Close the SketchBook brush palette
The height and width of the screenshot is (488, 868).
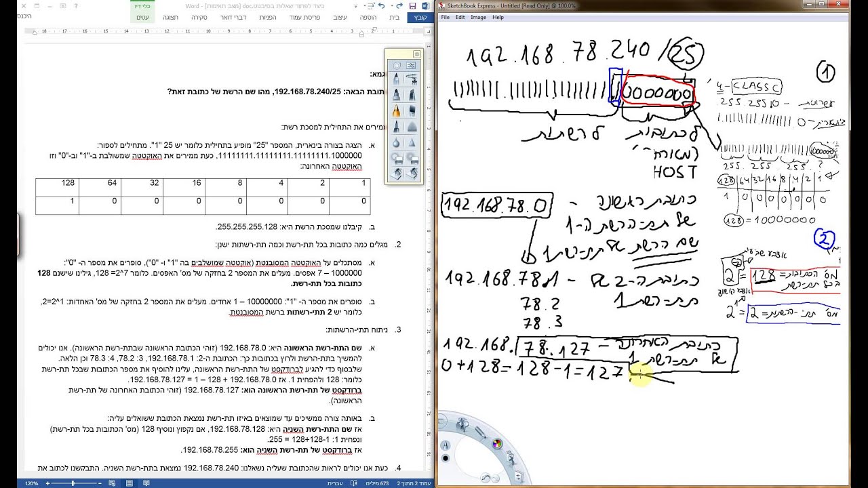[416, 54]
